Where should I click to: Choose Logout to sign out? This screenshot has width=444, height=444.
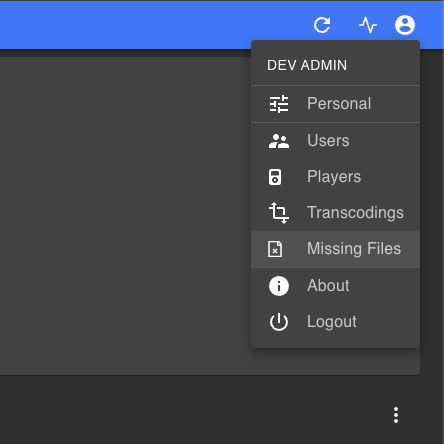(x=335, y=322)
